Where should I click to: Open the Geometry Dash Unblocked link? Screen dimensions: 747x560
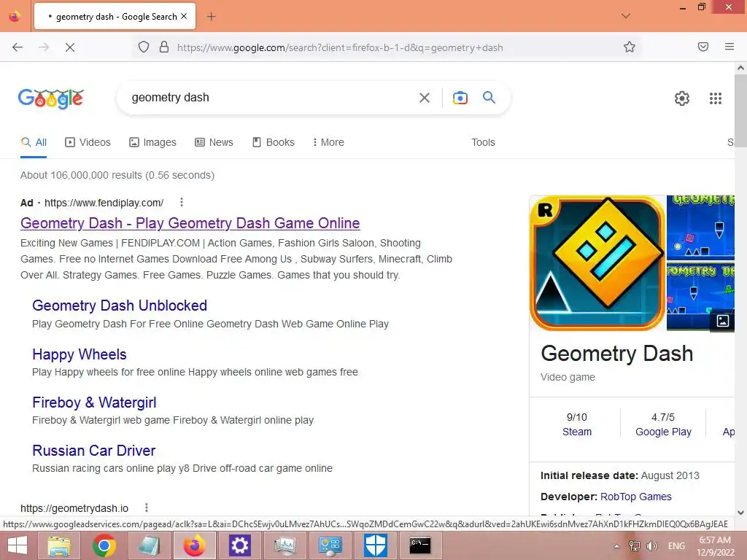(x=120, y=306)
